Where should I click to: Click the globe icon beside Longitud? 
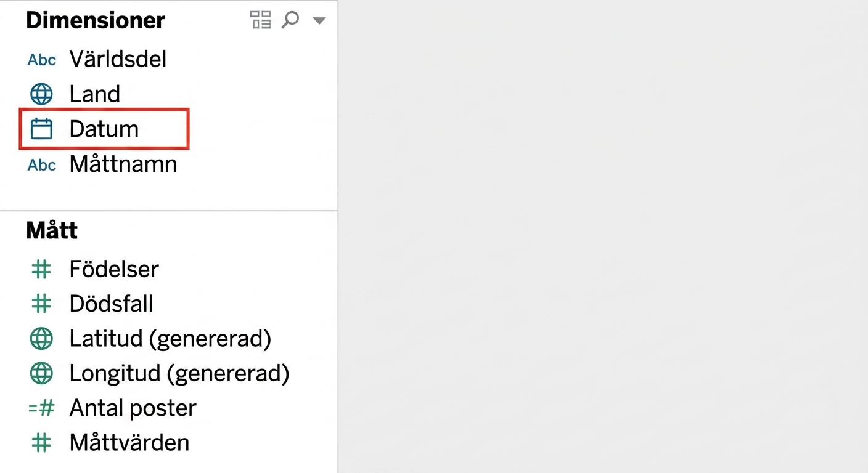click(41, 373)
